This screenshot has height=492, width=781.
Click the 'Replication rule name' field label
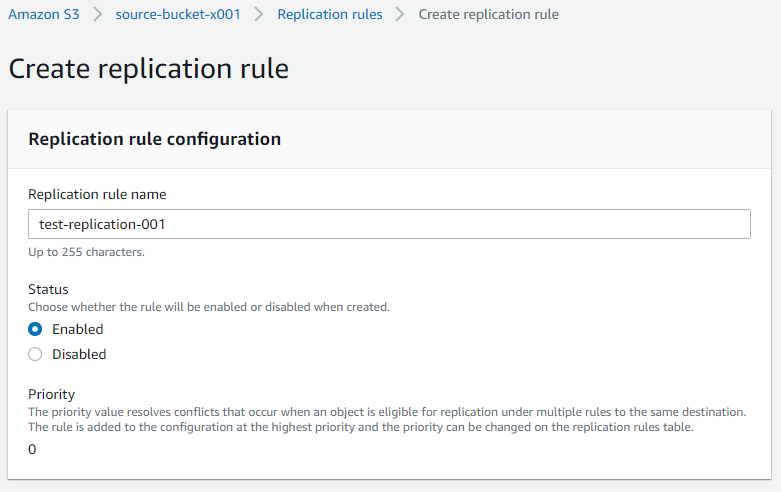point(97,194)
